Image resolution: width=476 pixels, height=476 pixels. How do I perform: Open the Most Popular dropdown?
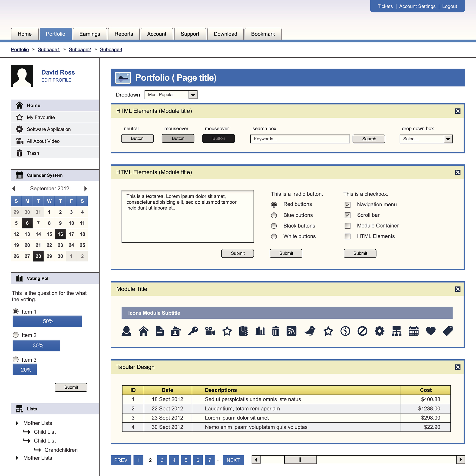(193, 95)
